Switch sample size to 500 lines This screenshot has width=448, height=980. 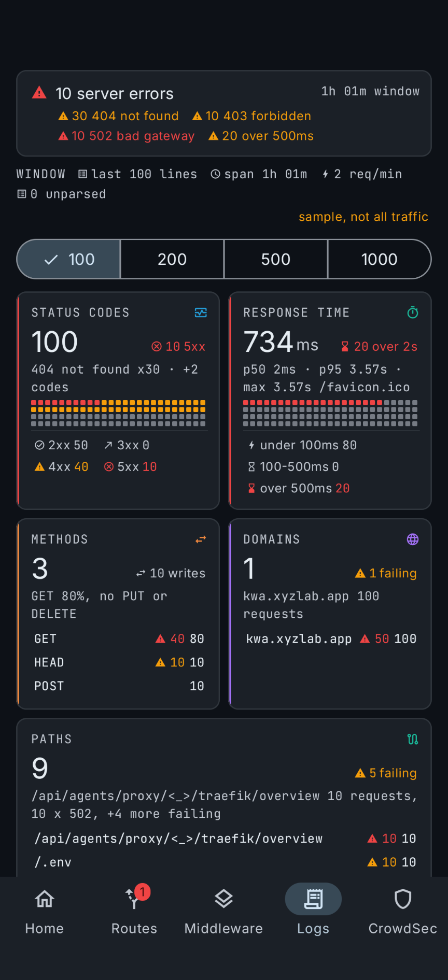click(x=276, y=259)
